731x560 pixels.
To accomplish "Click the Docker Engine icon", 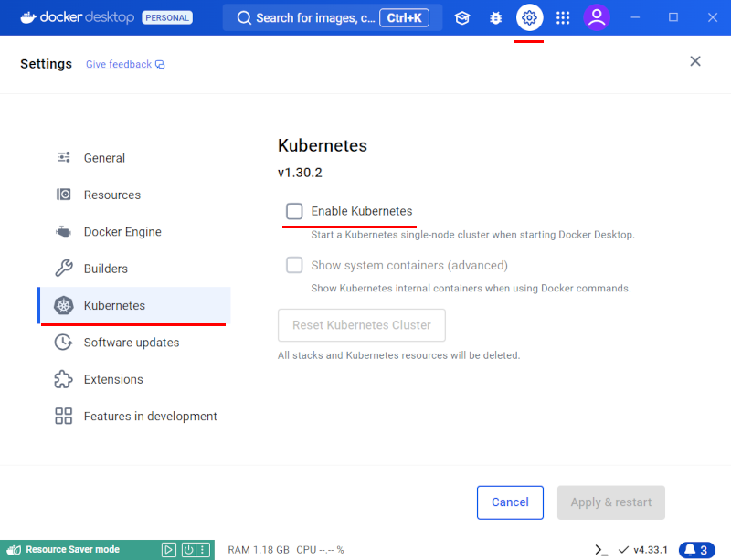I will pyautogui.click(x=63, y=231).
